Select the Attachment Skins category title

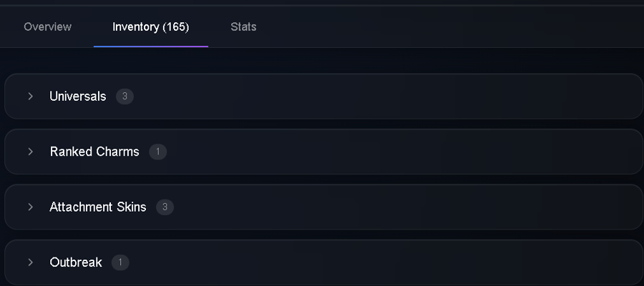point(98,207)
